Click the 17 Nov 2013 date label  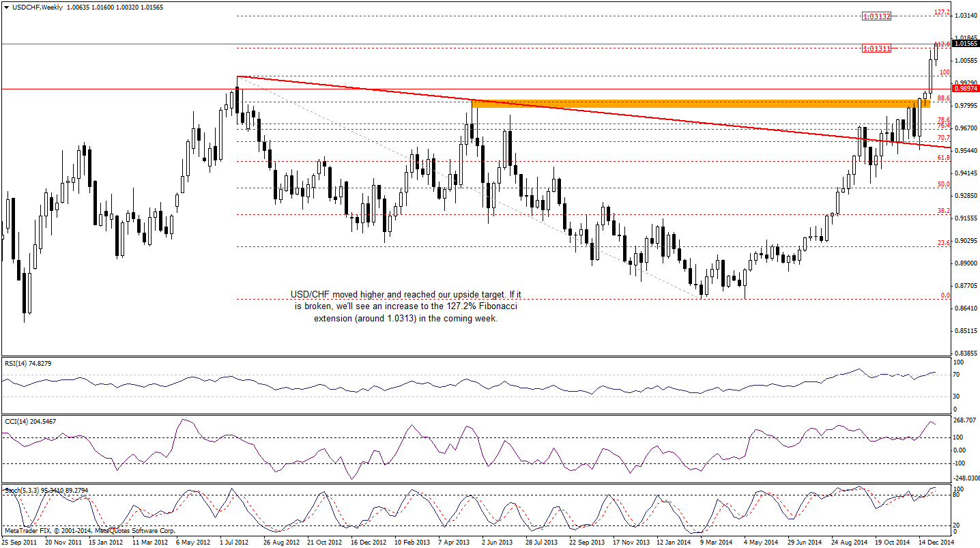pyautogui.click(x=630, y=543)
